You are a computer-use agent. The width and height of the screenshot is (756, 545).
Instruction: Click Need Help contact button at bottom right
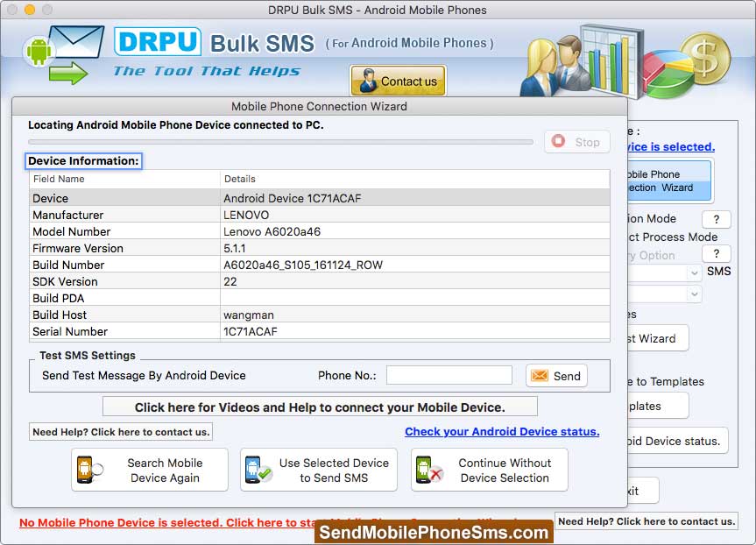coord(646,521)
